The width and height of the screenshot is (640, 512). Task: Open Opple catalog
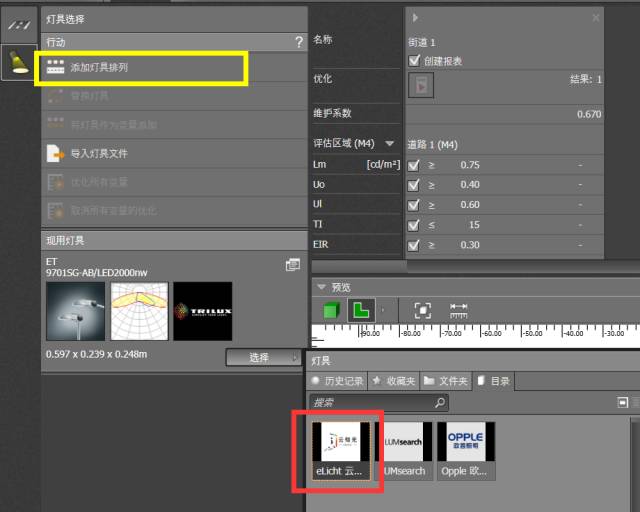[466, 451]
